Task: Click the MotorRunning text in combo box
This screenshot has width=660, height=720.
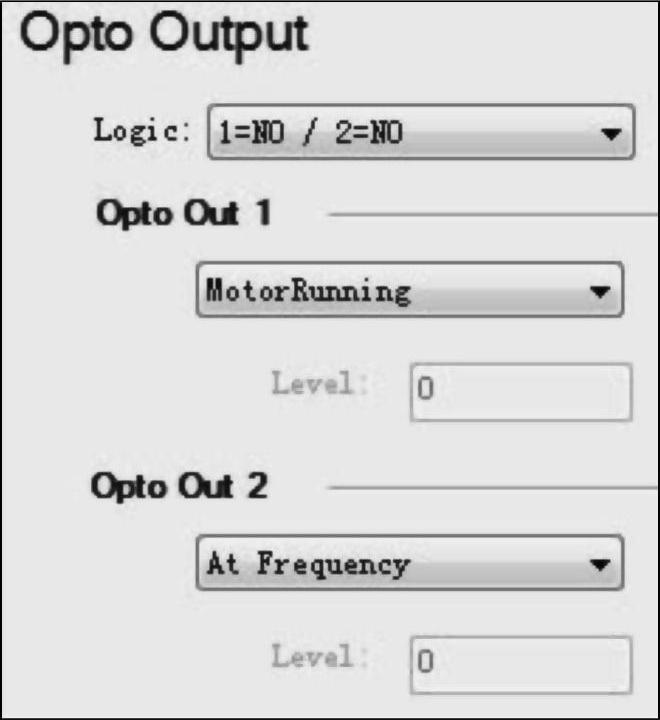Action: (x=308, y=292)
